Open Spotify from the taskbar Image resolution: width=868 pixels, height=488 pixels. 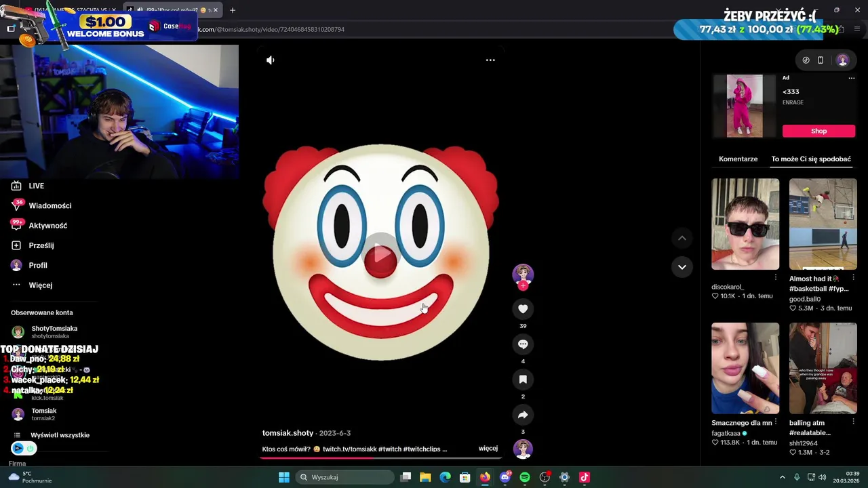(x=525, y=477)
